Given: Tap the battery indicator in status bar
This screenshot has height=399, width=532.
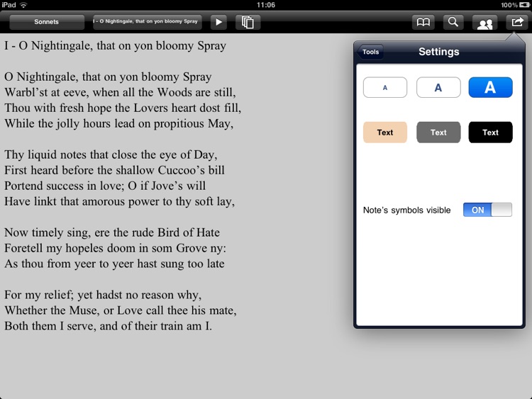Looking at the screenshot, I should tap(524, 5).
